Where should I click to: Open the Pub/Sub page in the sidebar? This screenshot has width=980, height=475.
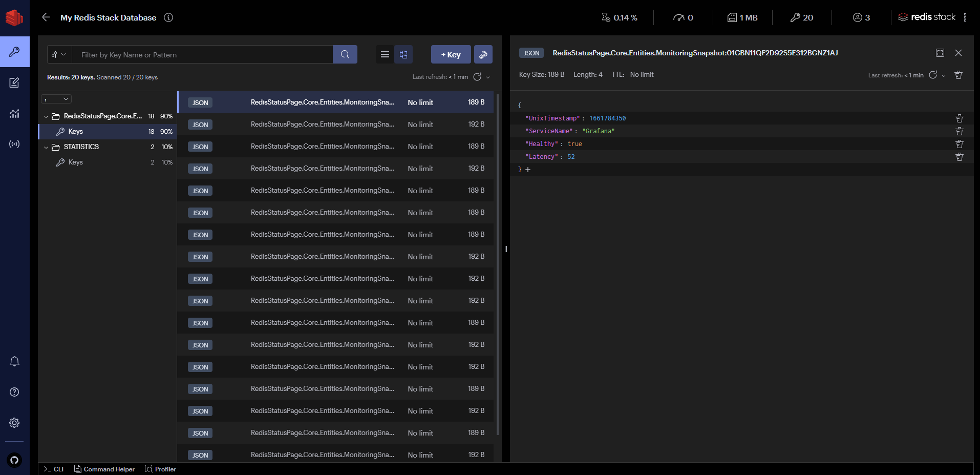(14, 144)
